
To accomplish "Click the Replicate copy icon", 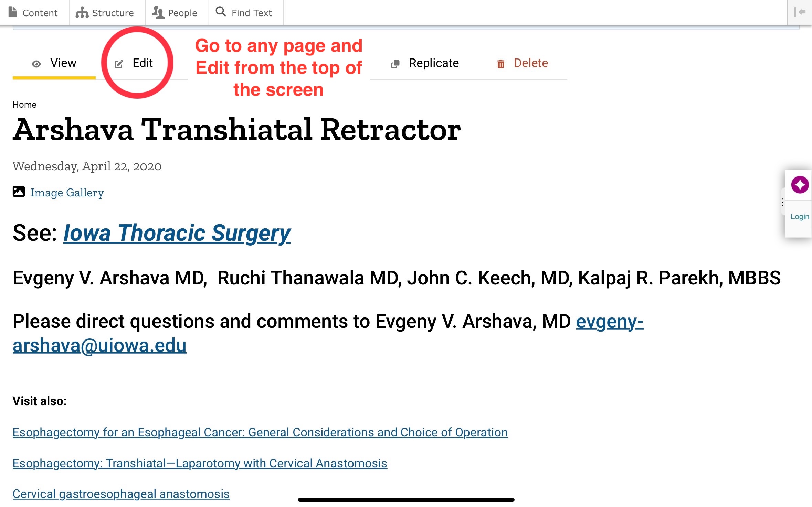I will [395, 64].
